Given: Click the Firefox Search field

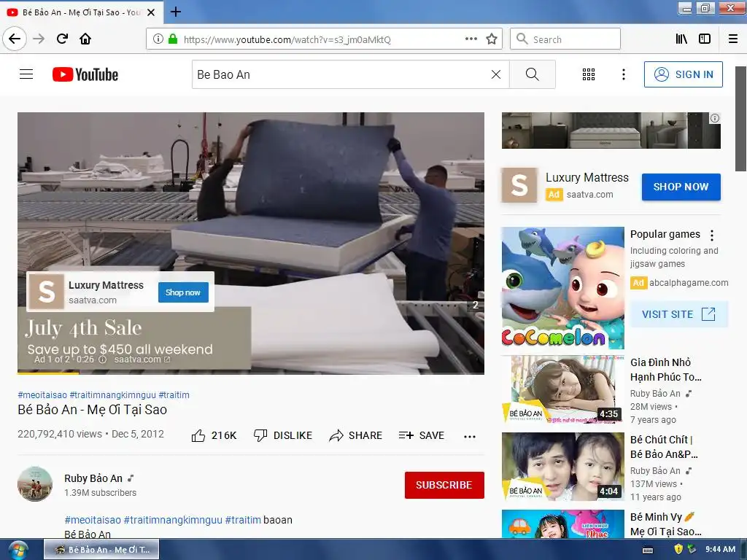Looking at the screenshot, I should 565,39.
